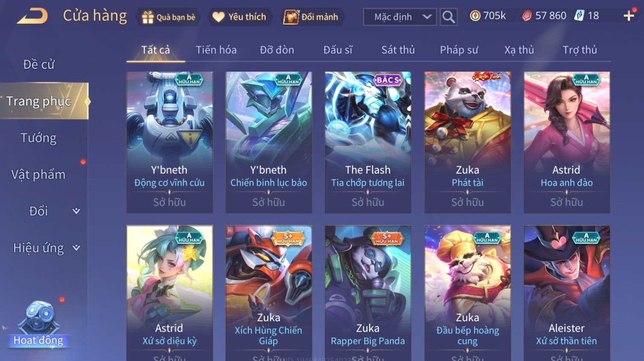
Task: Select Zuka Phát tài skin card
Action: point(467,142)
